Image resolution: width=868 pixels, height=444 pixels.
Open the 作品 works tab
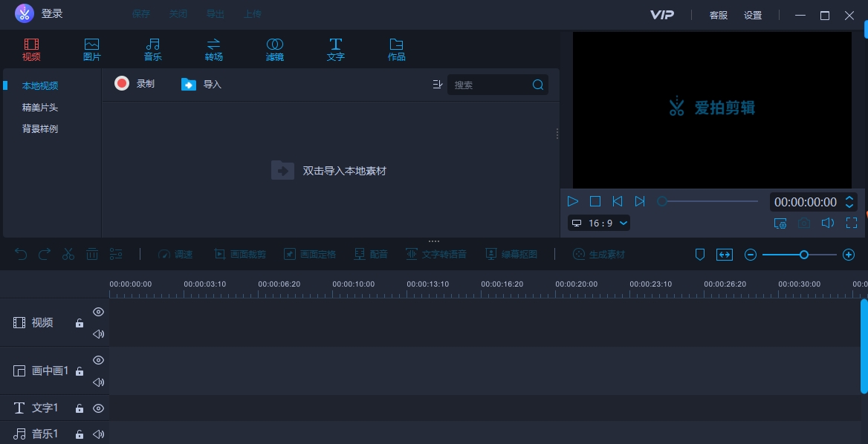[396, 49]
